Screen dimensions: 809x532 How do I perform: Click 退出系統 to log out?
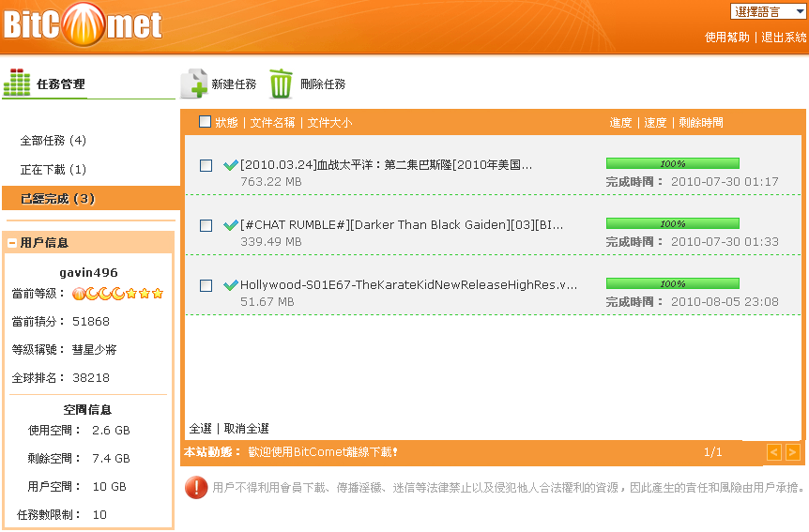(x=784, y=38)
